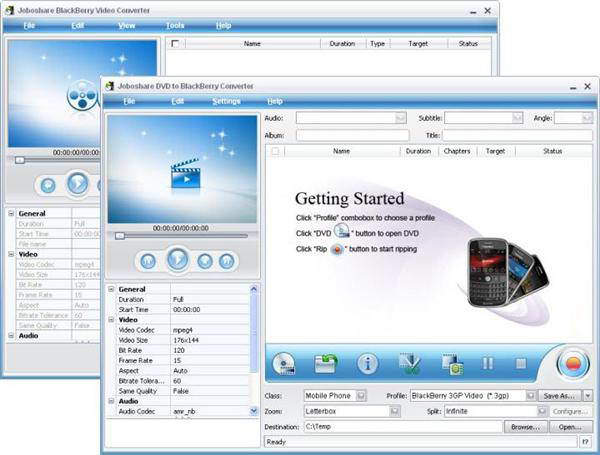600x455 pixels.
Task: Click the film strip with green check icon
Action: pos(409,363)
